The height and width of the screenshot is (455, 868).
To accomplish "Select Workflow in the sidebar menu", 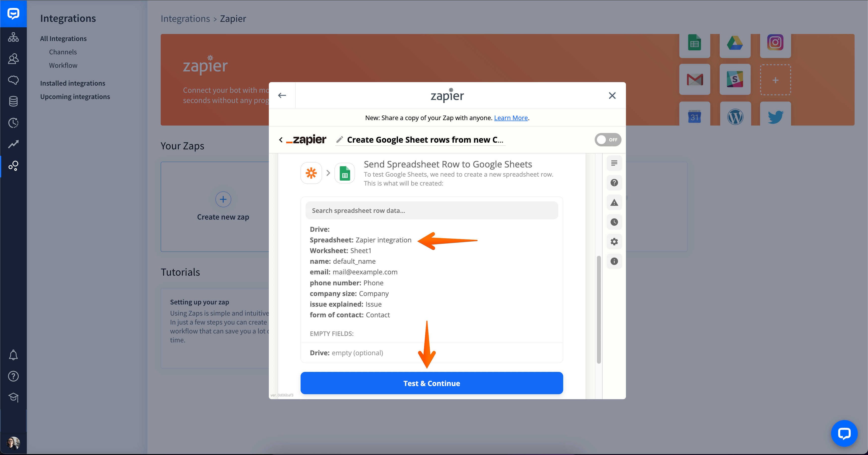I will (63, 65).
